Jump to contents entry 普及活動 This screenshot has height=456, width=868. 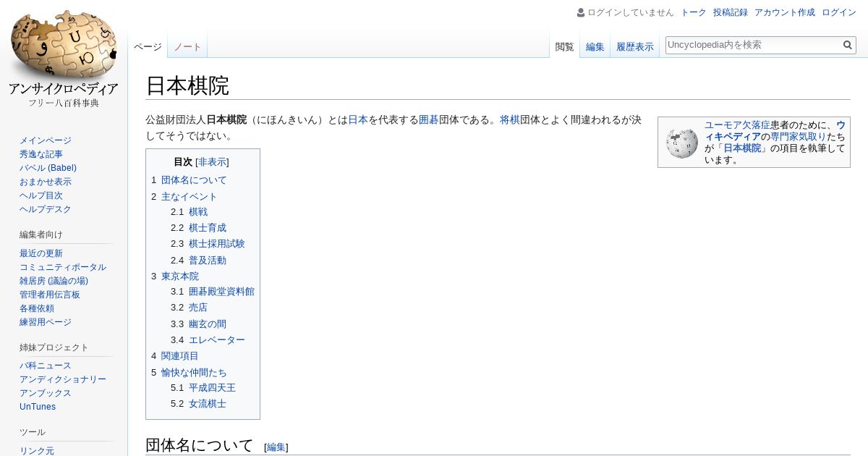point(208,261)
